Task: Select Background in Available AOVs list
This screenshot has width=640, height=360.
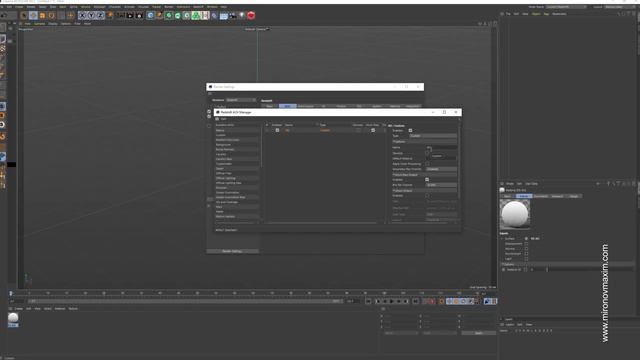Action: pyautogui.click(x=223, y=144)
